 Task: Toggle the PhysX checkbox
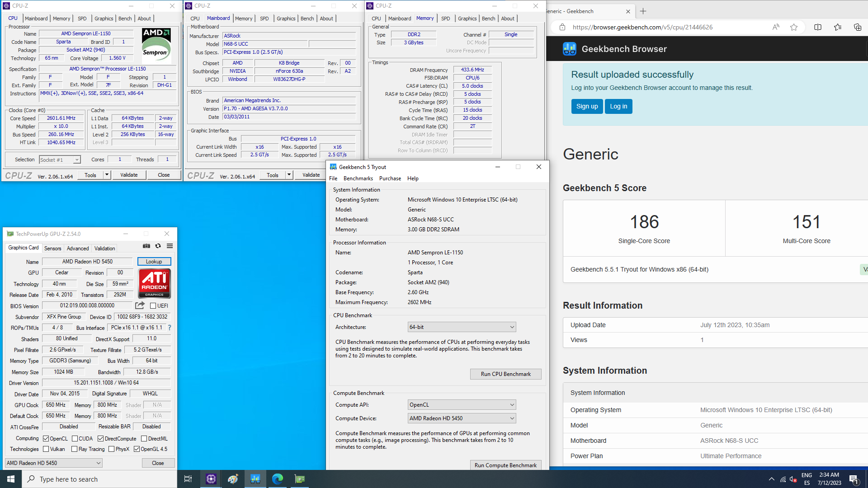111,449
